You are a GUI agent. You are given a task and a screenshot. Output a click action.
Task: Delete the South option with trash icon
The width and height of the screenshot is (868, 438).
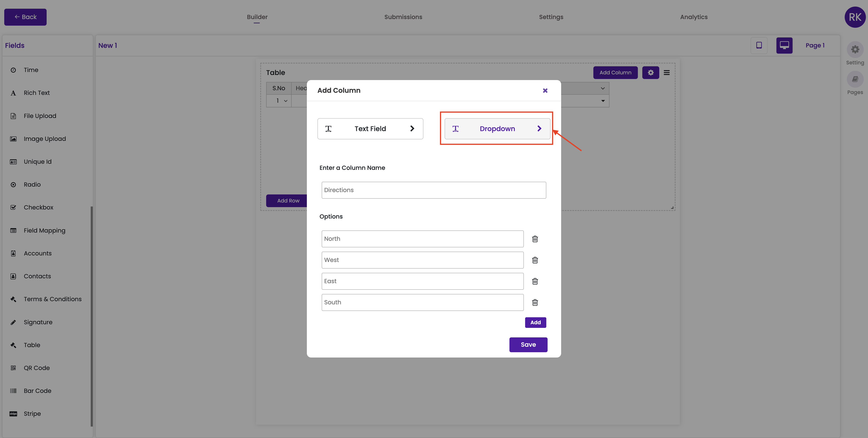pos(535,303)
